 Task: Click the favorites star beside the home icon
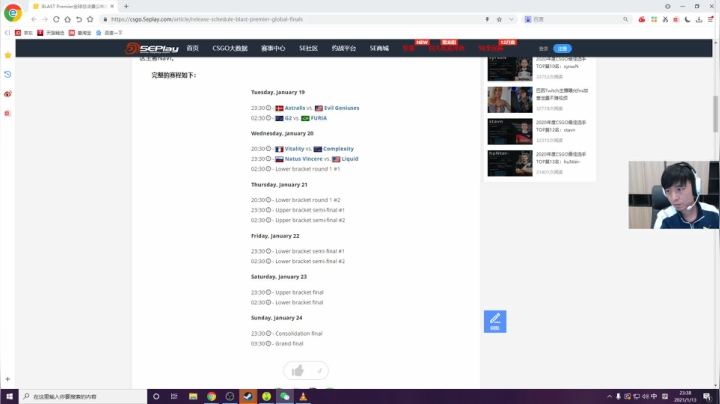pos(90,19)
